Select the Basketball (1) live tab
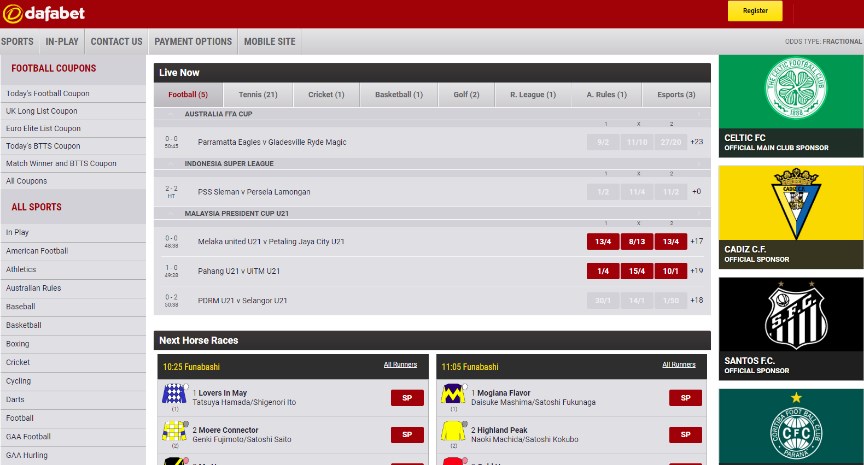Viewport: 864px width, 465px height. point(399,94)
